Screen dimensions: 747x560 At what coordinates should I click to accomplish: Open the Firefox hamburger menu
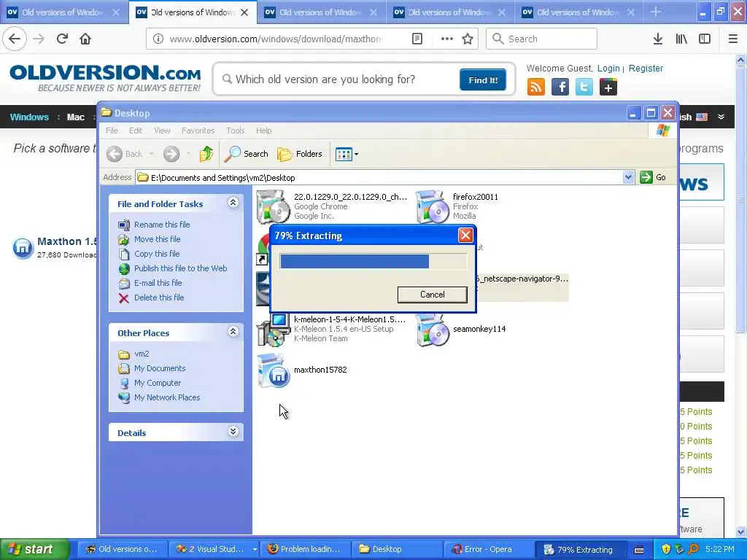coord(733,39)
